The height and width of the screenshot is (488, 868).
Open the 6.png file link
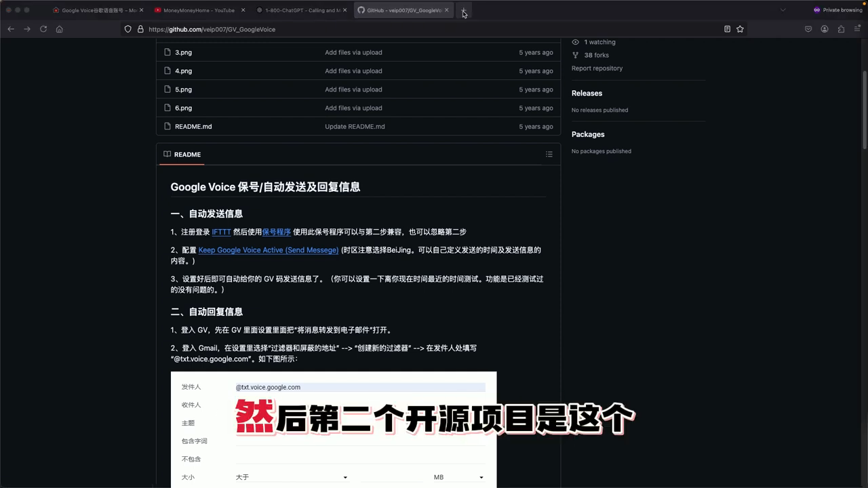click(183, 108)
